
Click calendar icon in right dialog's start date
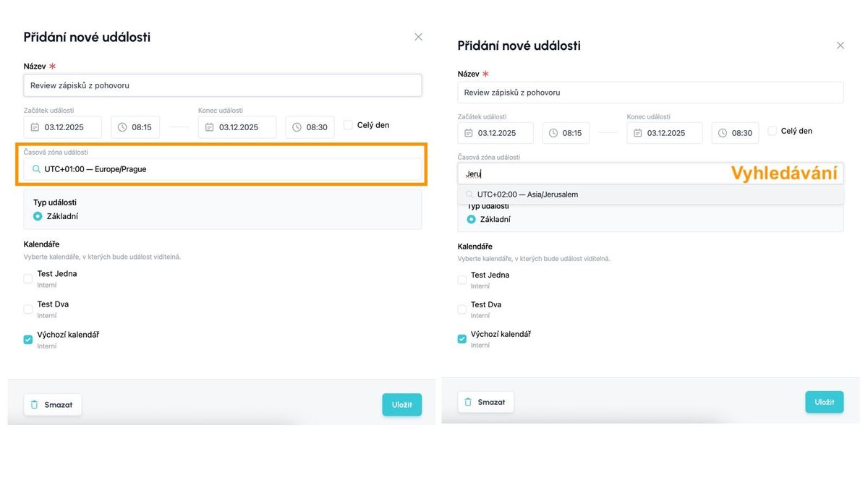[x=468, y=133]
